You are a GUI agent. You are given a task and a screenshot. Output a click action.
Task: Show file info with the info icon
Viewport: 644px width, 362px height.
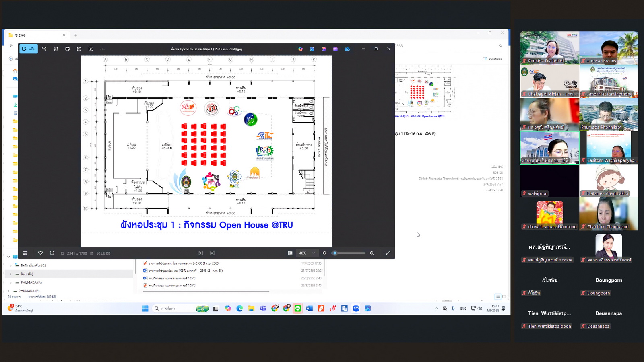click(x=52, y=253)
